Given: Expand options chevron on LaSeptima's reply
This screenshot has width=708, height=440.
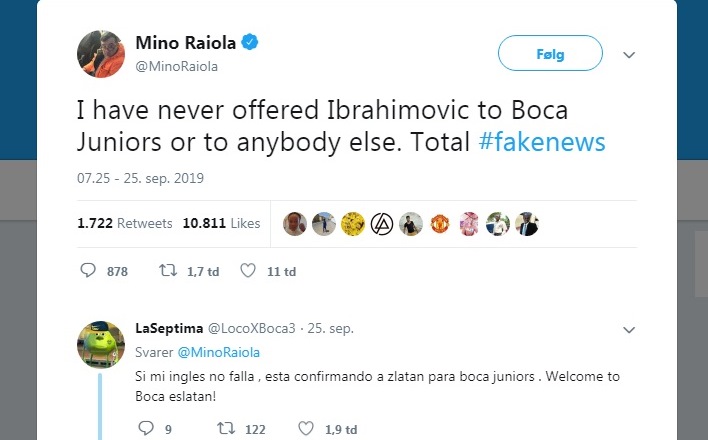Looking at the screenshot, I should (629, 329).
